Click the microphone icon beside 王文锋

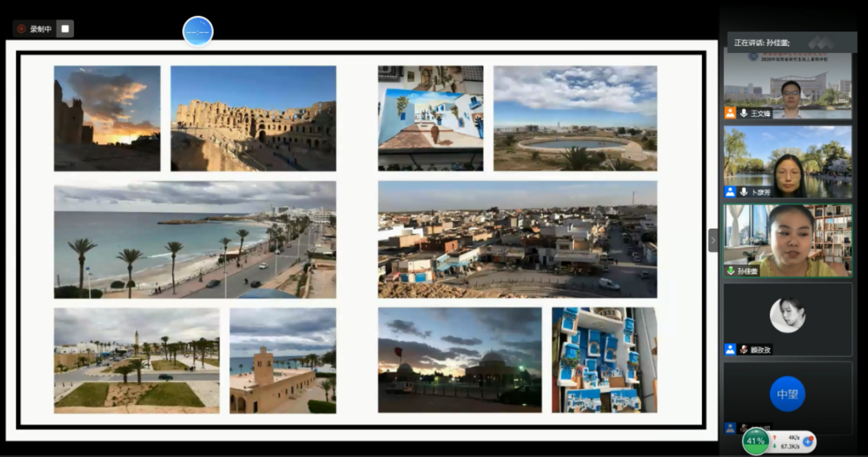point(743,113)
